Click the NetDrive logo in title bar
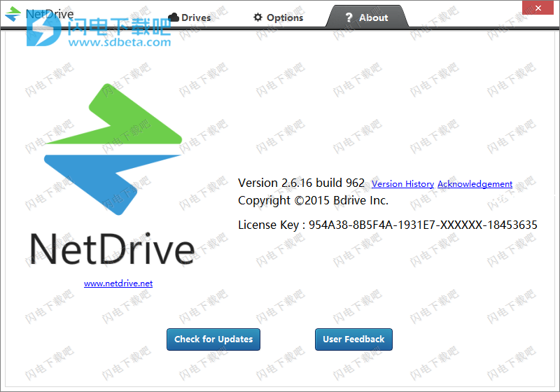This screenshot has height=392, width=560. (13, 14)
